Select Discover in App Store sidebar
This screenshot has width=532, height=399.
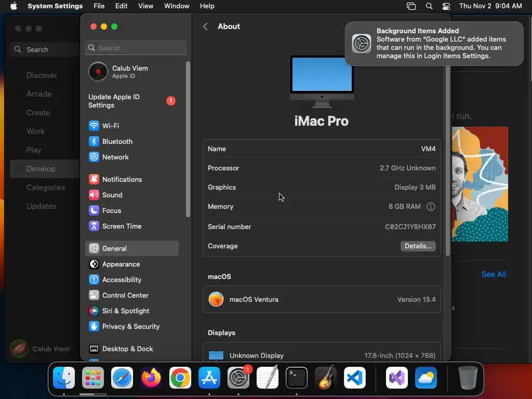pos(42,75)
